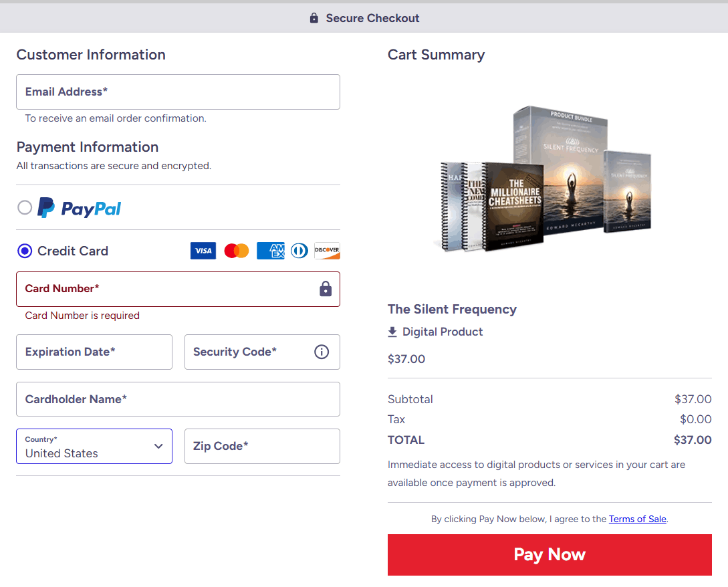
Task: Click the Subtotal label
Action: pos(410,399)
